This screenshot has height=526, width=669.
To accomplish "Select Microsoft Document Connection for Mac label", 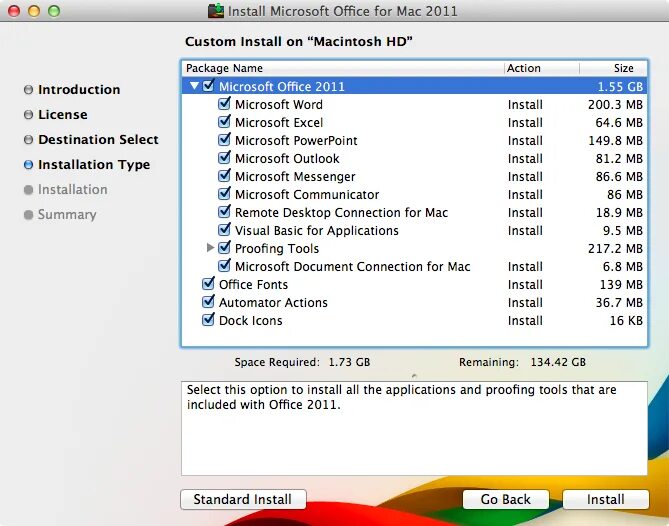I will click(x=352, y=267).
